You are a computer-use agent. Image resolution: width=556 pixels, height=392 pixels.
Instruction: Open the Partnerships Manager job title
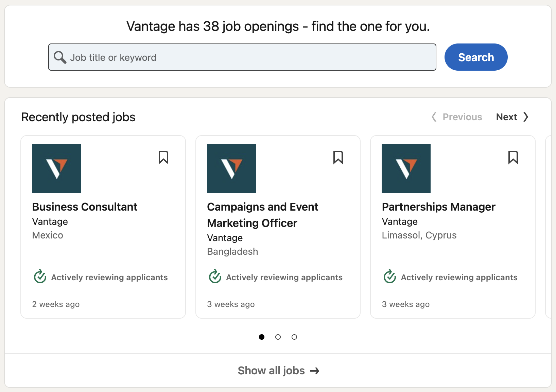pyautogui.click(x=438, y=207)
